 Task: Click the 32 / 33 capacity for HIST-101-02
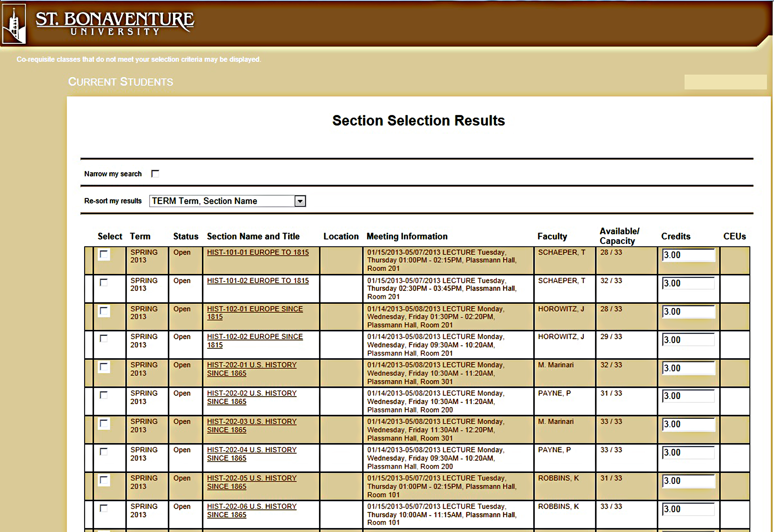click(611, 281)
